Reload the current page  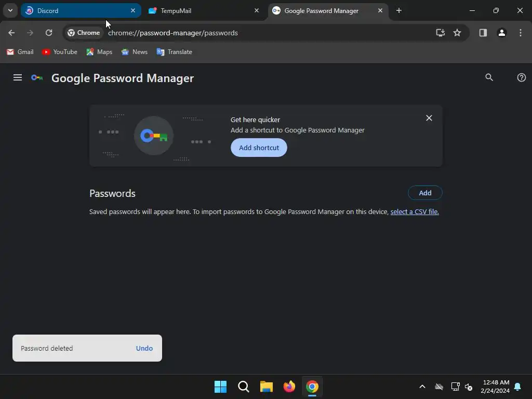tap(49, 33)
